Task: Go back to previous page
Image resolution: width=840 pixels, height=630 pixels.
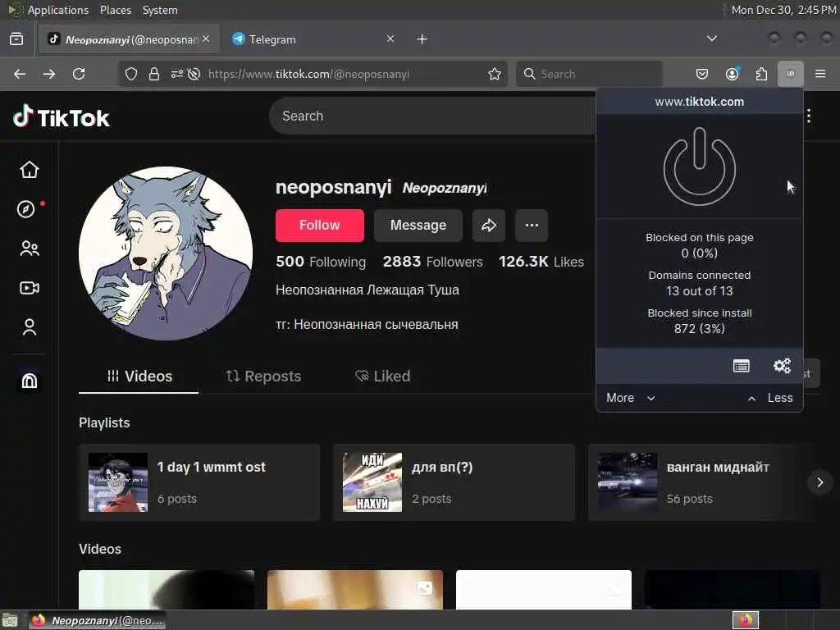Action: [x=20, y=74]
